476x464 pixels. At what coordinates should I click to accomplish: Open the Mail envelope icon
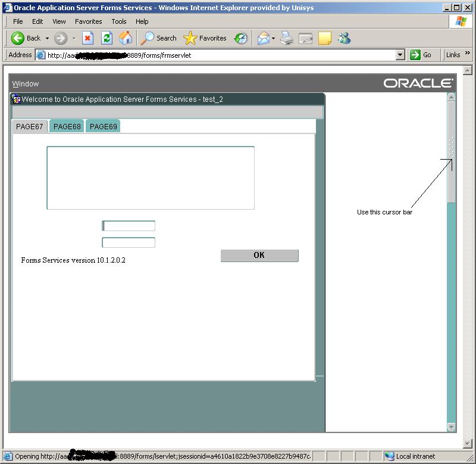(x=264, y=38)
